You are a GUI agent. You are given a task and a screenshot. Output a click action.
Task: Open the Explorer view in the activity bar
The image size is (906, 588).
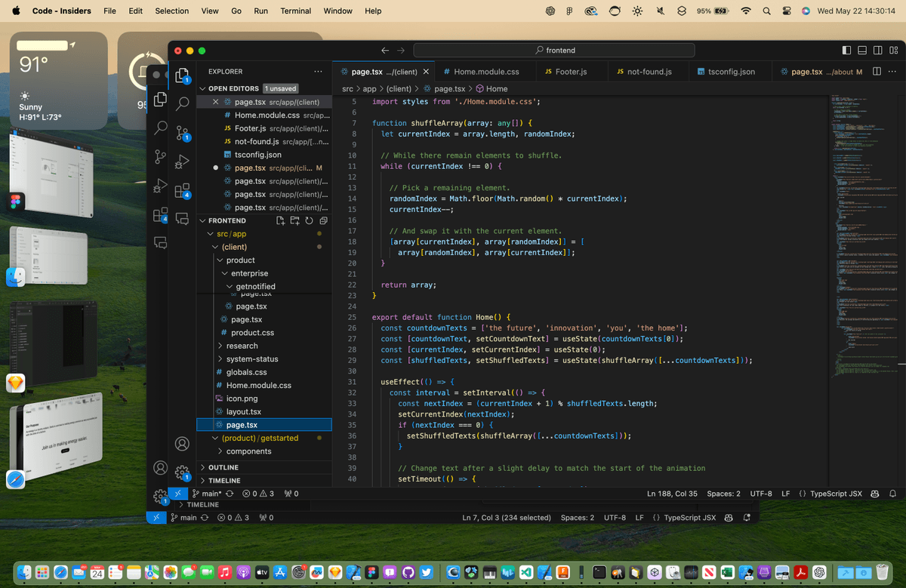pyautogui.click(x=182, y=75)
